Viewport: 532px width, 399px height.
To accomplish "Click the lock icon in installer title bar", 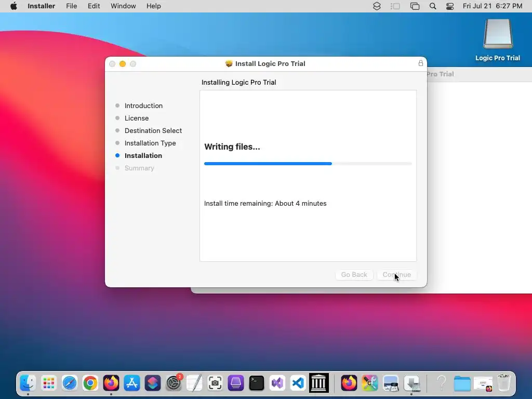I will pos(421,63).
